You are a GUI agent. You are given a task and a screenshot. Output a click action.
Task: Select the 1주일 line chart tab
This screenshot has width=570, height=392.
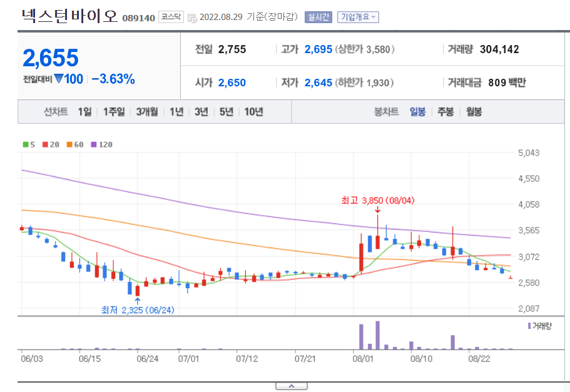point(114,112)
